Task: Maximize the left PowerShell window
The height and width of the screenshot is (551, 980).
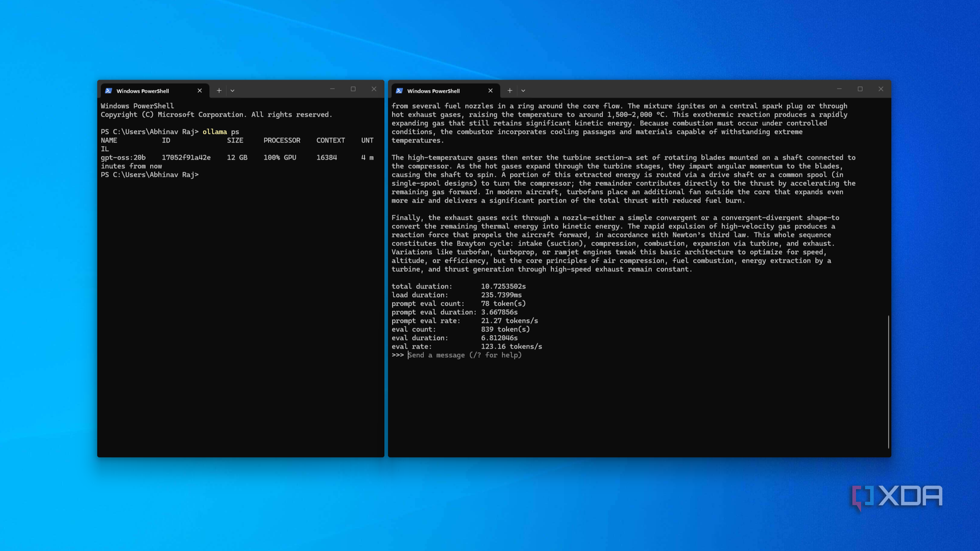Action: pos(353,89)
